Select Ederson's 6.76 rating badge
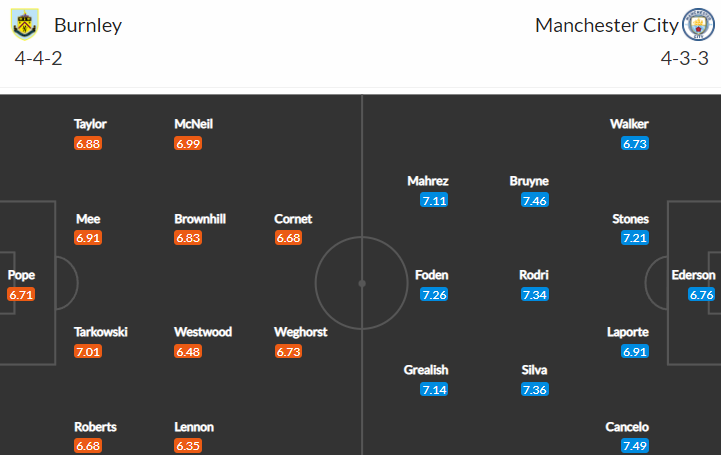The image size is (721, 455). coord(701,294)
